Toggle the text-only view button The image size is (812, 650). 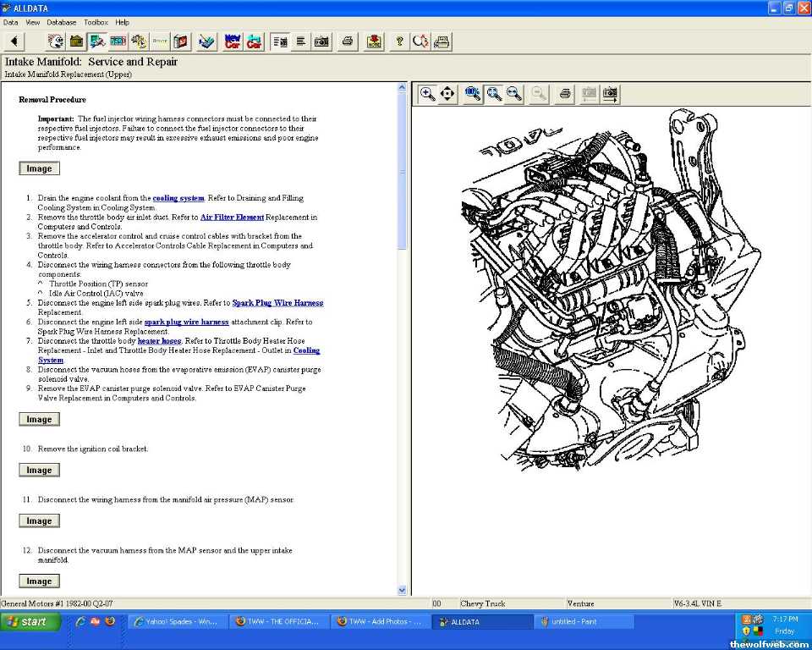(x=300, y=41)
